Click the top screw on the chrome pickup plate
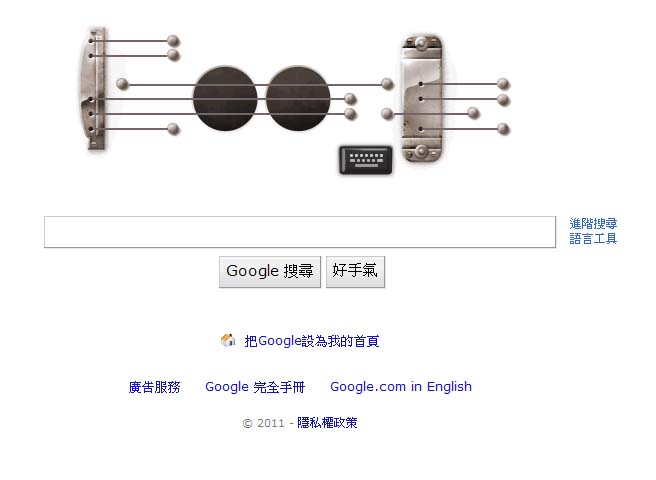 pos(421,43)
